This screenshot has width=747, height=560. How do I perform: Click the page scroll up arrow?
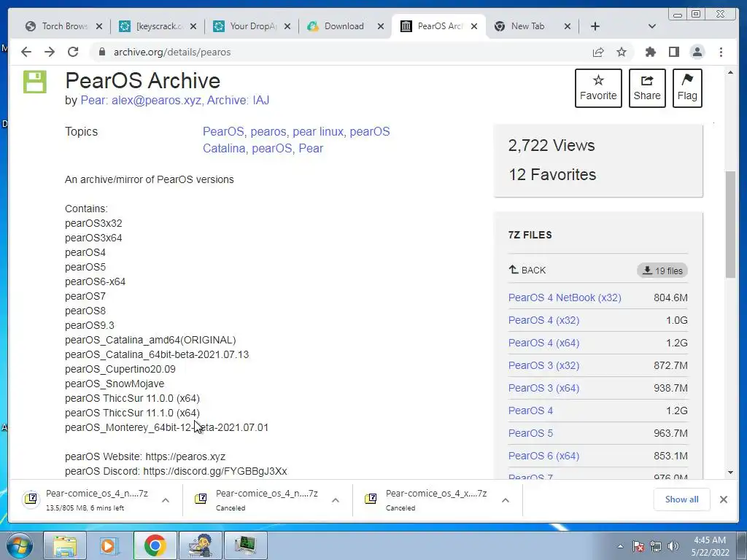tap(730, 72)
